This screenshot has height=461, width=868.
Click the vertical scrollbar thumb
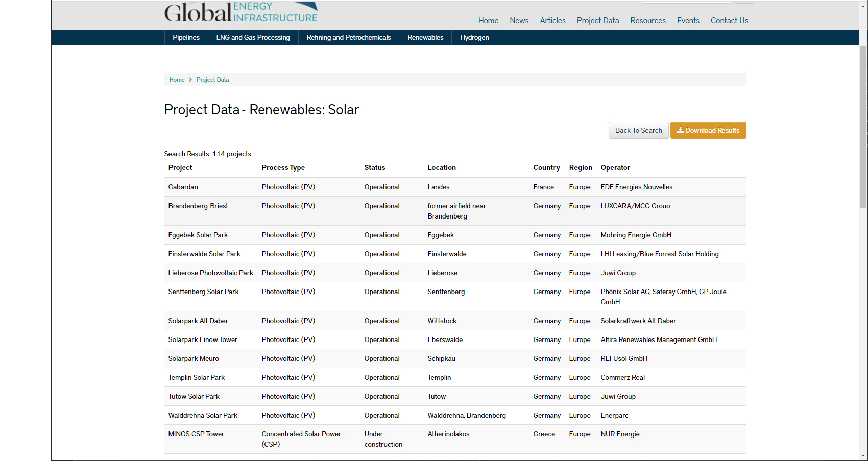coord(863,127)
